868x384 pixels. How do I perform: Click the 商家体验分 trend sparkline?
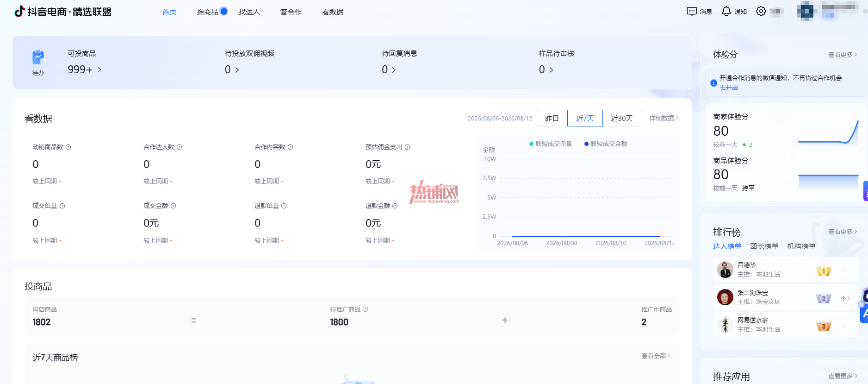tap(828, 132)
